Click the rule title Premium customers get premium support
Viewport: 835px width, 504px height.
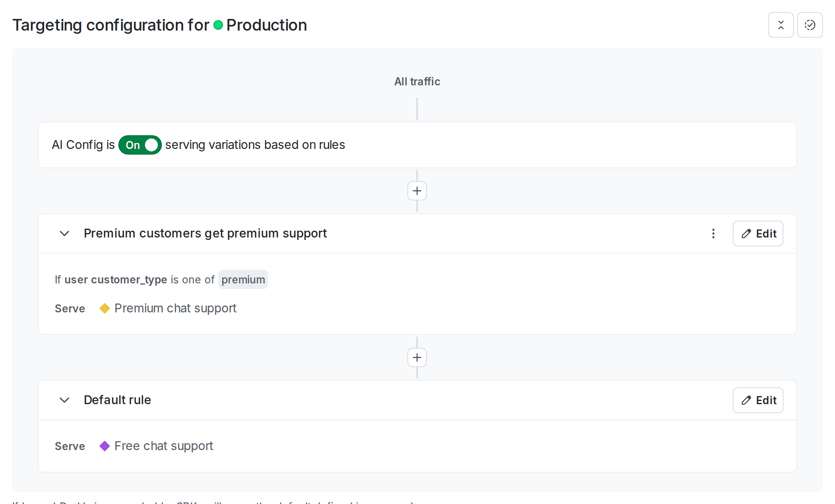coord(205,233)
